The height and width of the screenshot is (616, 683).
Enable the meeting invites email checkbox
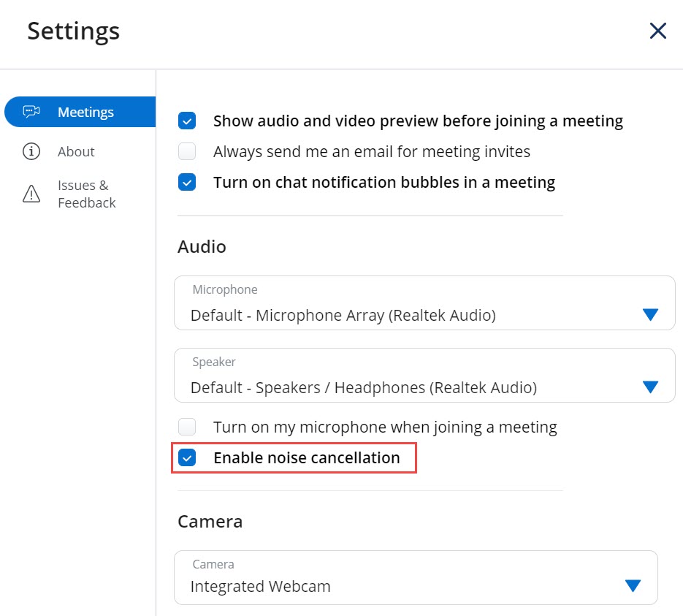tap(188, 151)
